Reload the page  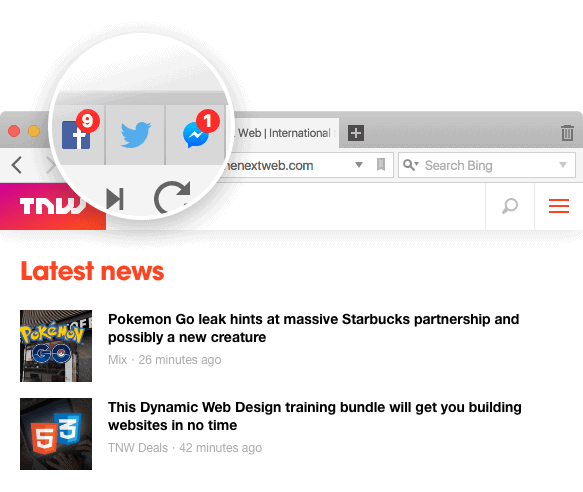173,197
